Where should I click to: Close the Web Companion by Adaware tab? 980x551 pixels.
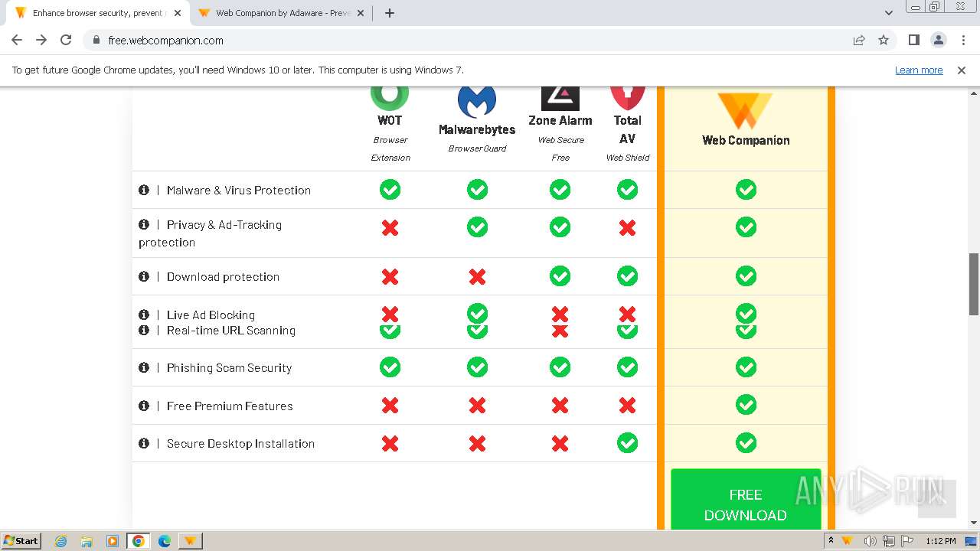(361, 13)
